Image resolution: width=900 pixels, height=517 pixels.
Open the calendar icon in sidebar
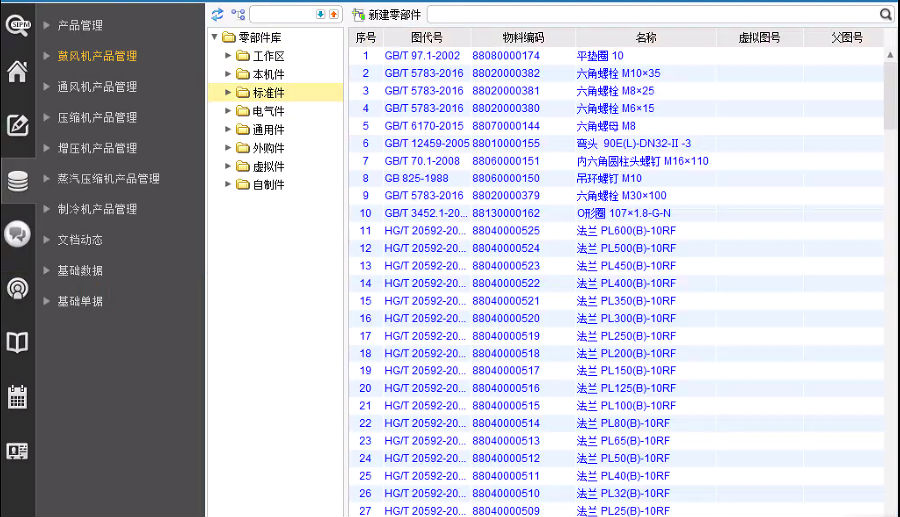pyautogui.click(x=17, y=396)
